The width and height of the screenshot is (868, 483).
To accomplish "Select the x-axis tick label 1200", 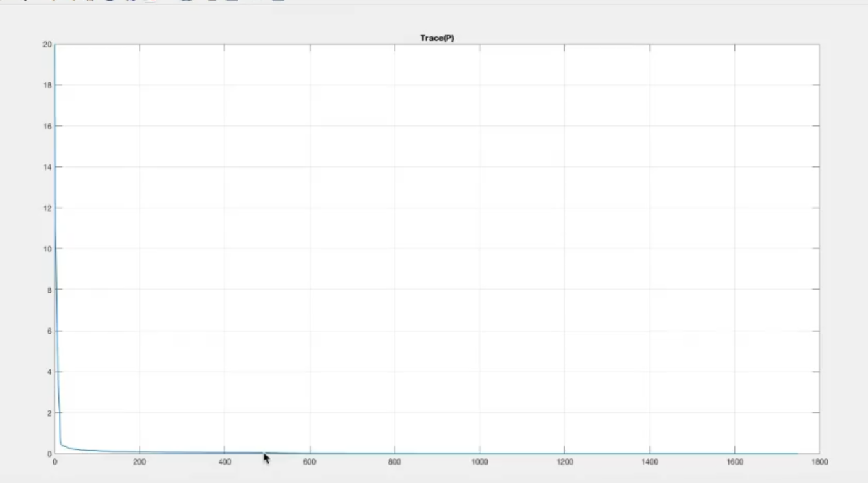I will [565, 462].
